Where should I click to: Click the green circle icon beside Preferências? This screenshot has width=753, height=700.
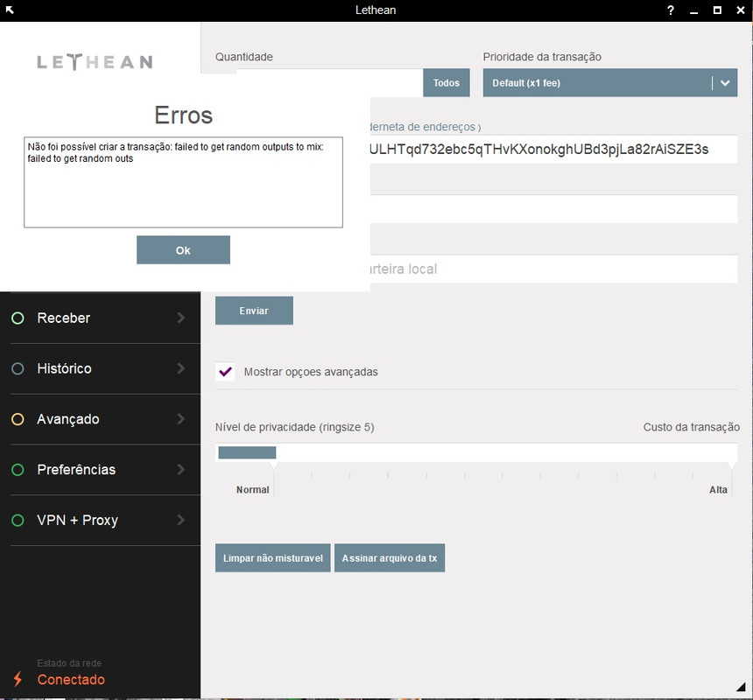click(18, 470)
